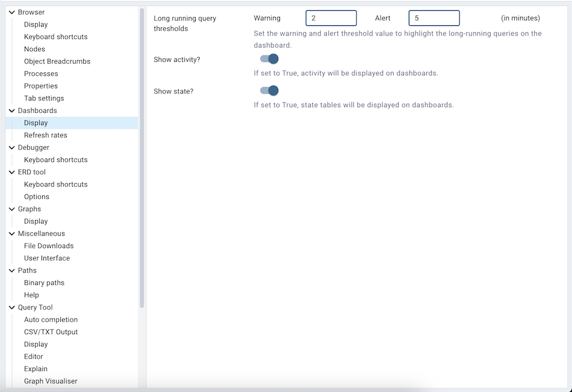572x392 pixels.
Task: Disable the Show activity toggle
Action: coord(269,59)
